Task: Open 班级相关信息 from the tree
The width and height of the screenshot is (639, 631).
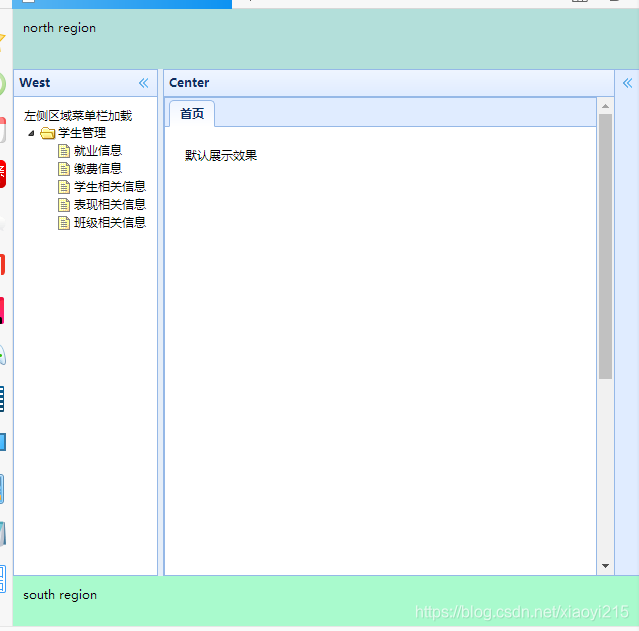Action: (110, 223)
